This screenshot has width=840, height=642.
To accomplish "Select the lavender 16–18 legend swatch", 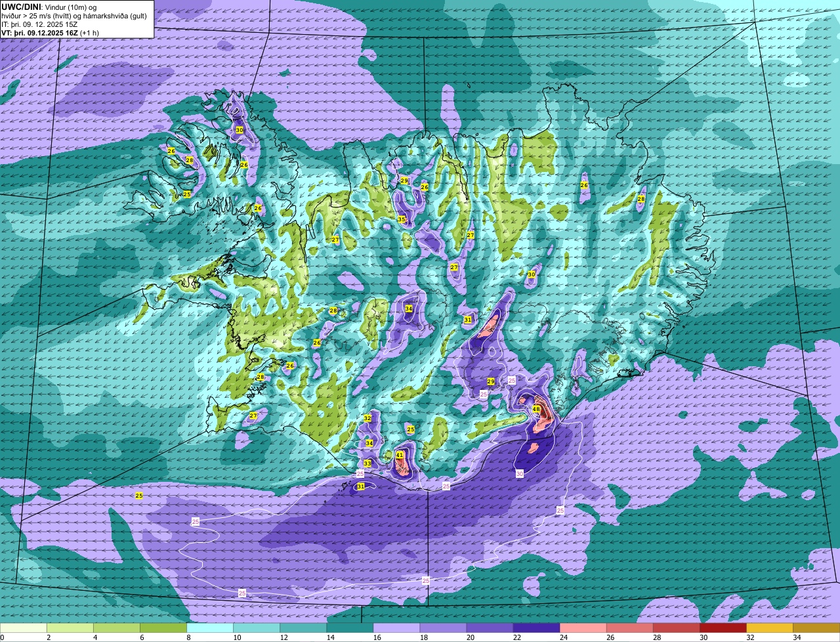I will click(x=396, y=628).
